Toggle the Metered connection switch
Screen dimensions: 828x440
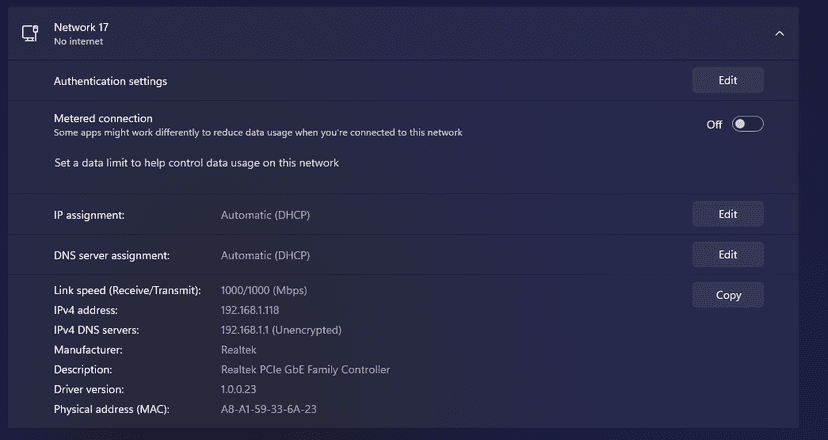pos(747,124)
